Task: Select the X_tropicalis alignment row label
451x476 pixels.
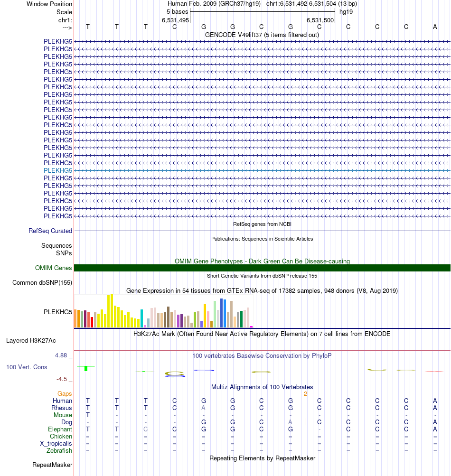Action: click(56, 444)
